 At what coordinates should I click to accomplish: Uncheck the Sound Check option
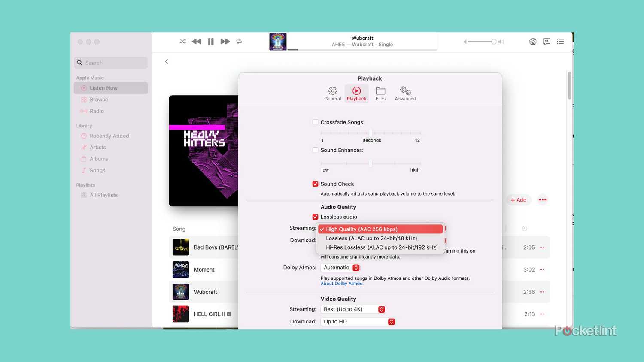click(x=315, y=184)
